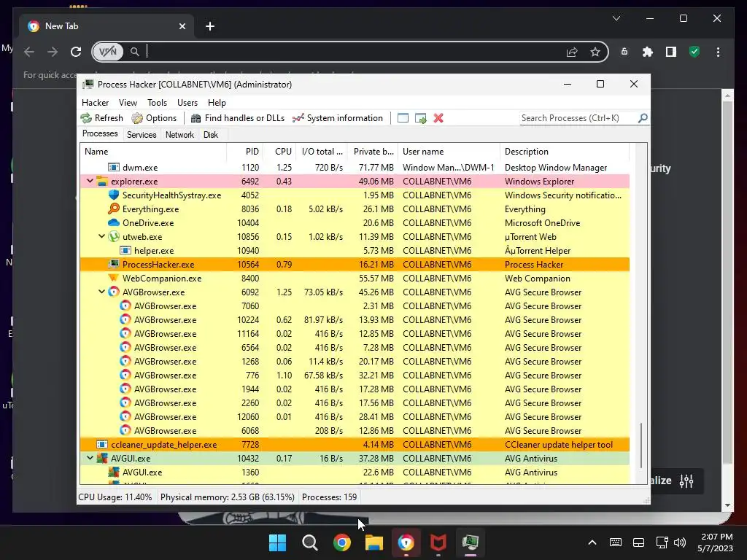Select the OneDrive.exe cloud icon
The height and width of the screenshot is (560, 747).
(x=113, y=222)
